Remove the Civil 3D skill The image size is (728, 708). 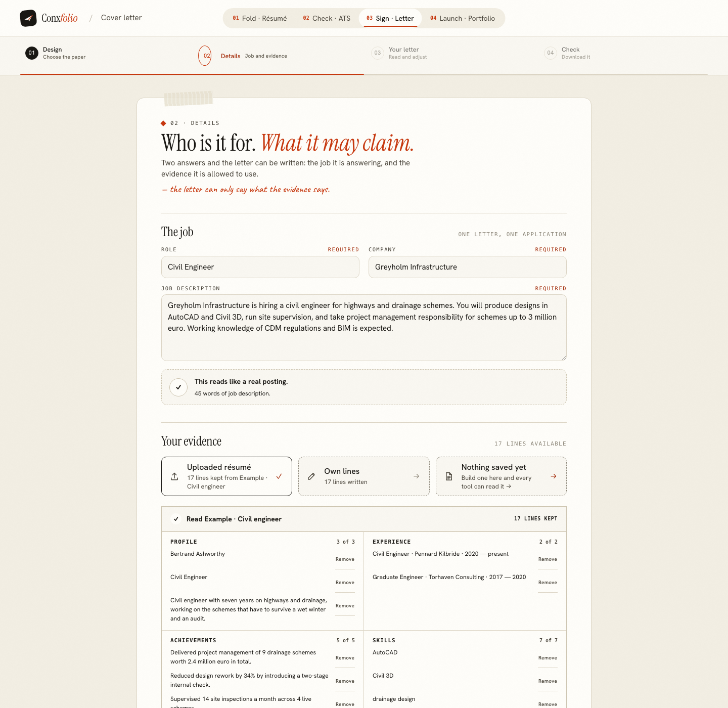point(548,681)
